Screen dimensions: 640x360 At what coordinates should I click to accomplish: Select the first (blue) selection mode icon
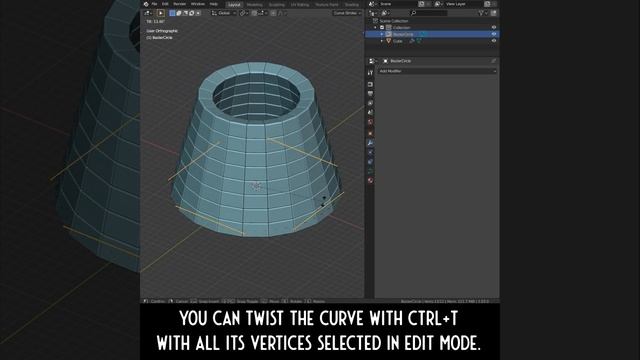(x=172, y=13)
